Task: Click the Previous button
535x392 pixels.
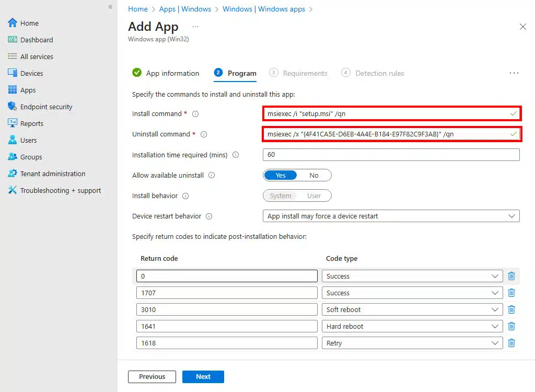Action: coord(152,377)
